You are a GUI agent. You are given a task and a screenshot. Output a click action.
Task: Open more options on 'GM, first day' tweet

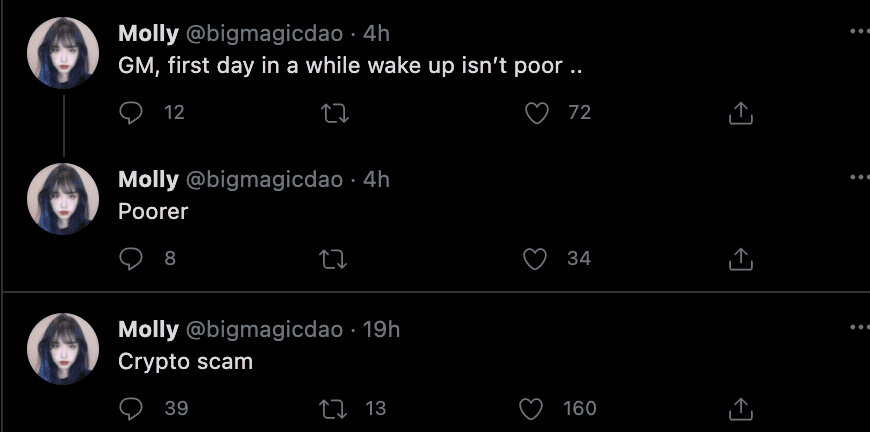(859, 31)
